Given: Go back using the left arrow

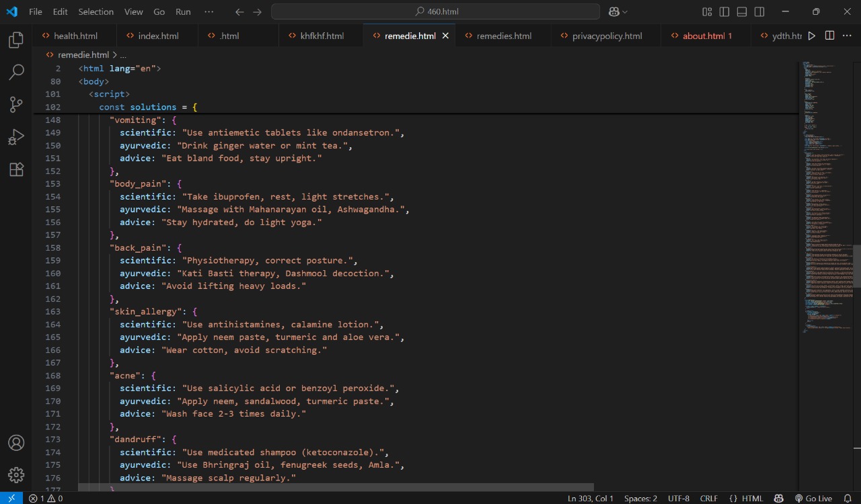Looking at the screenshot, I should pos(239,11).
